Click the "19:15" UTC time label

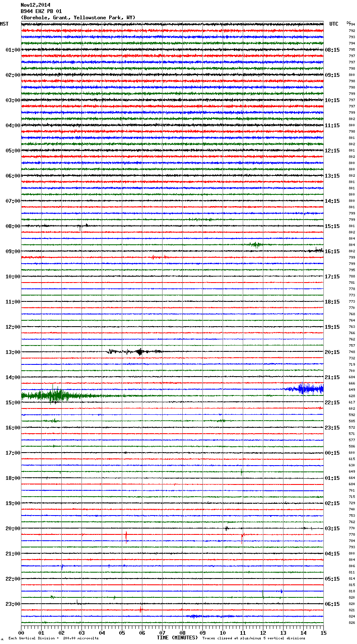pyautogui.click(x=332, y=327)
